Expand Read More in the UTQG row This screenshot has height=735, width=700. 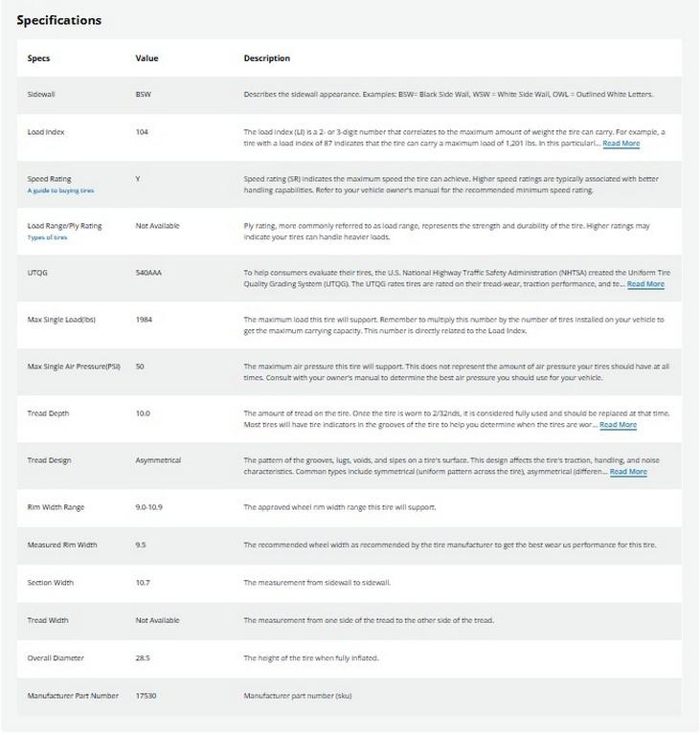pos(645,283)
